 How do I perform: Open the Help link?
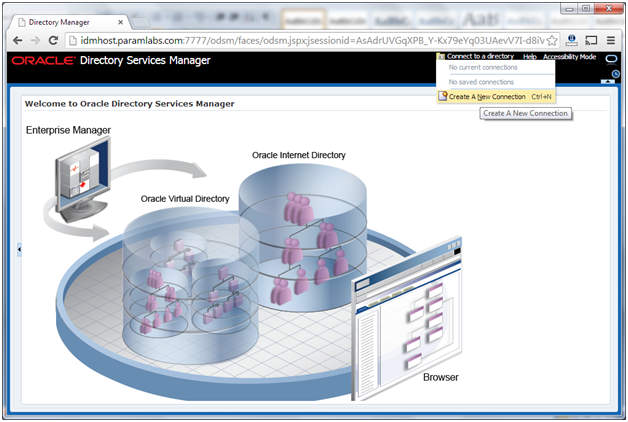click(x=529, y=57)
